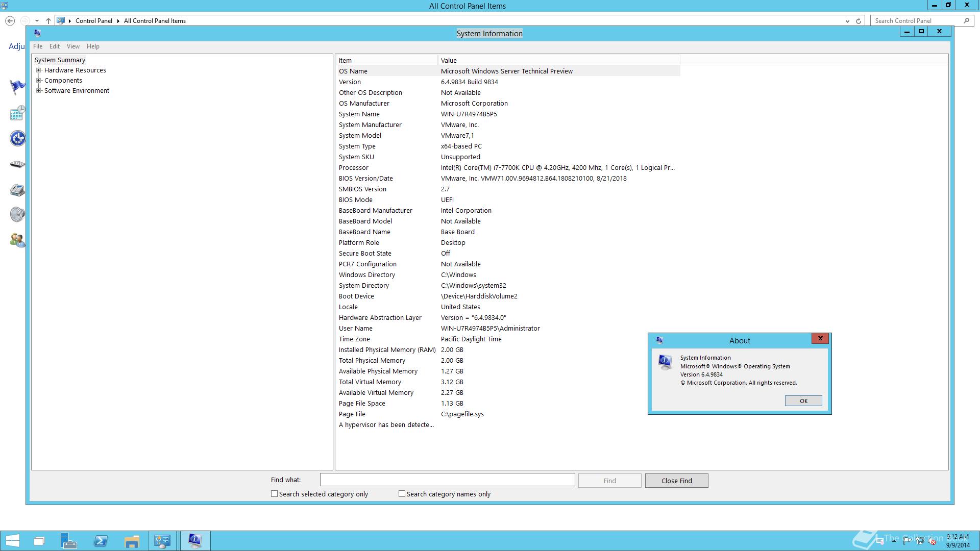Click Control Panel in the breadcrumb
The width and height of the screenshot is (980, 551).
coord(94,21)
